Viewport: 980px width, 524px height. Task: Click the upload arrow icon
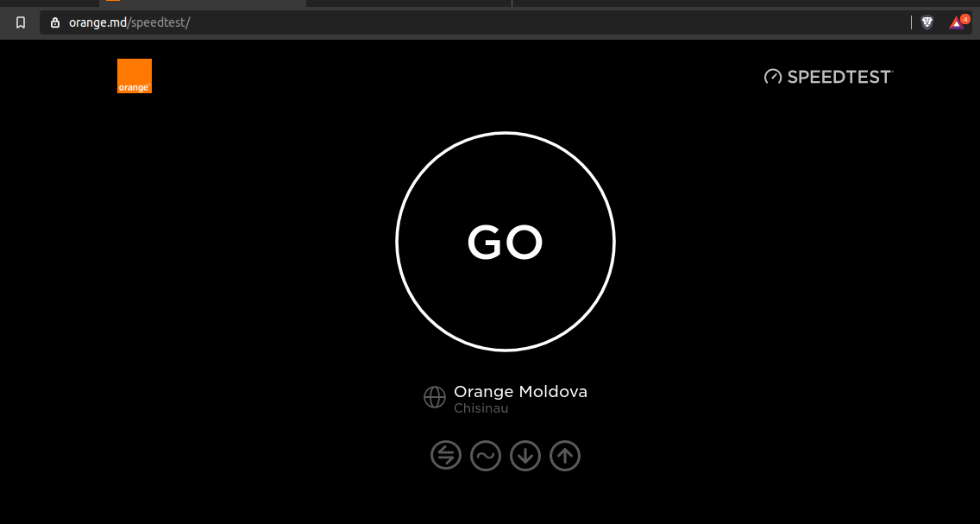pyautogui.click(x=565, y=455)
